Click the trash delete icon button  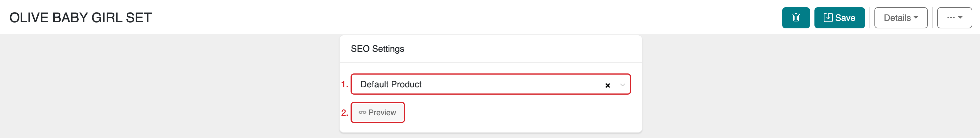(796, 18)
